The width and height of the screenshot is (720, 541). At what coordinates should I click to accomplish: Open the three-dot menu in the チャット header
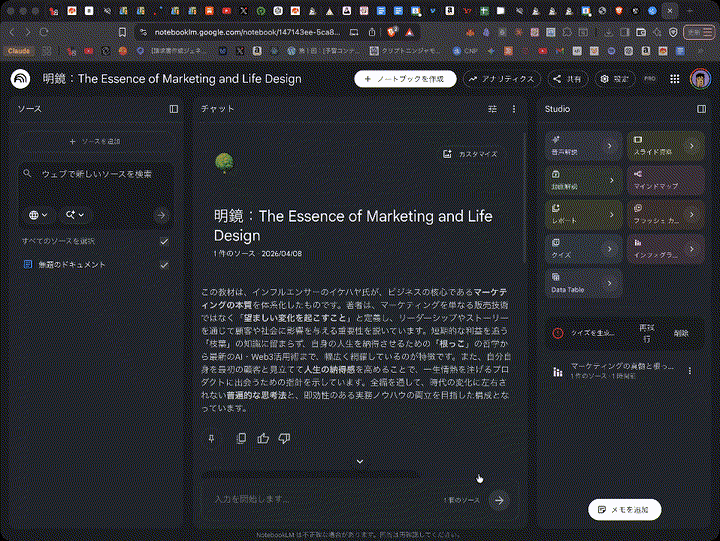[x=514, y=108]
